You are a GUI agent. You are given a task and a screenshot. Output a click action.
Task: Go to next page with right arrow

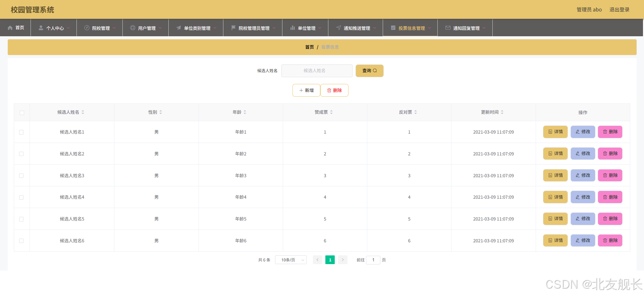pyautogui.click(x=342, y=260)
